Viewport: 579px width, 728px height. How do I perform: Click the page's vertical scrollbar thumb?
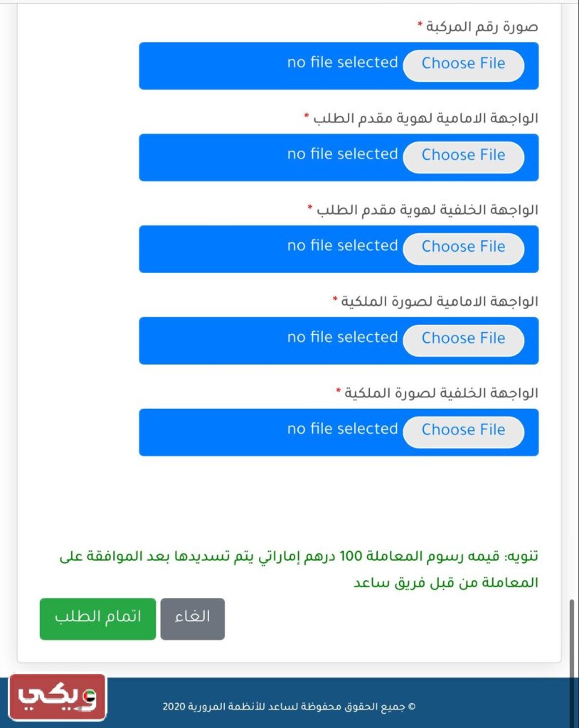570,640
